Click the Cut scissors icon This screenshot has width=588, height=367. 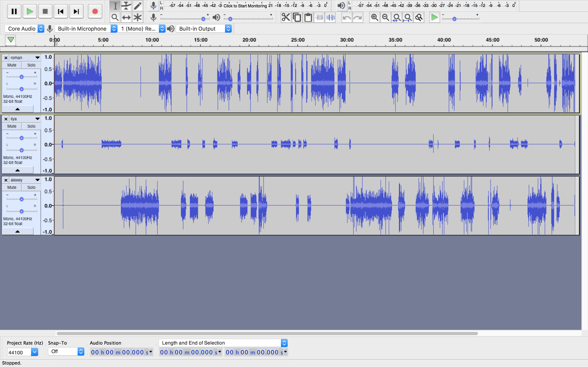click(x=286, y=18)
